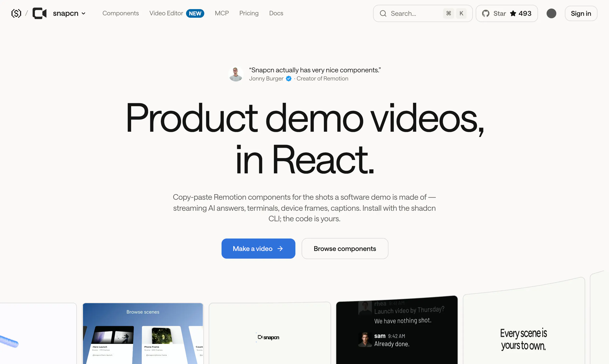
Task: Select the Phone Frame scene thumbnail
Action: tap(162, 335)
